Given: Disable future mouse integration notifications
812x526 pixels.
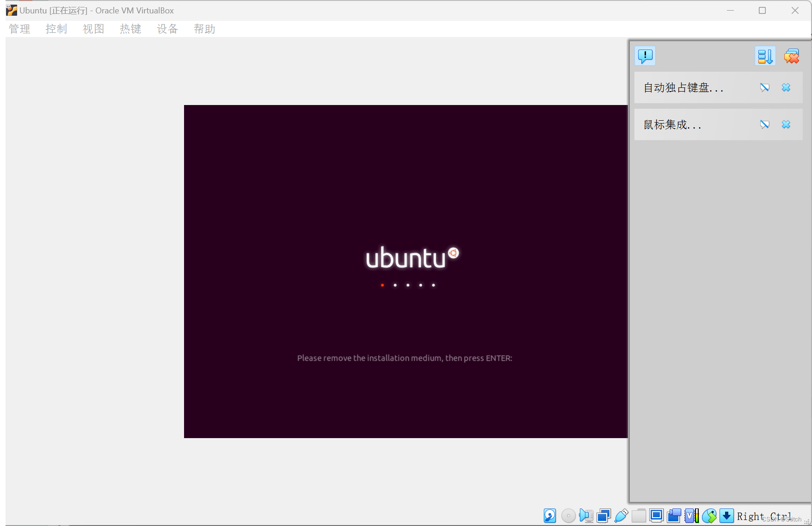Looking at the screenshot, I should click(x=765, y=124).
